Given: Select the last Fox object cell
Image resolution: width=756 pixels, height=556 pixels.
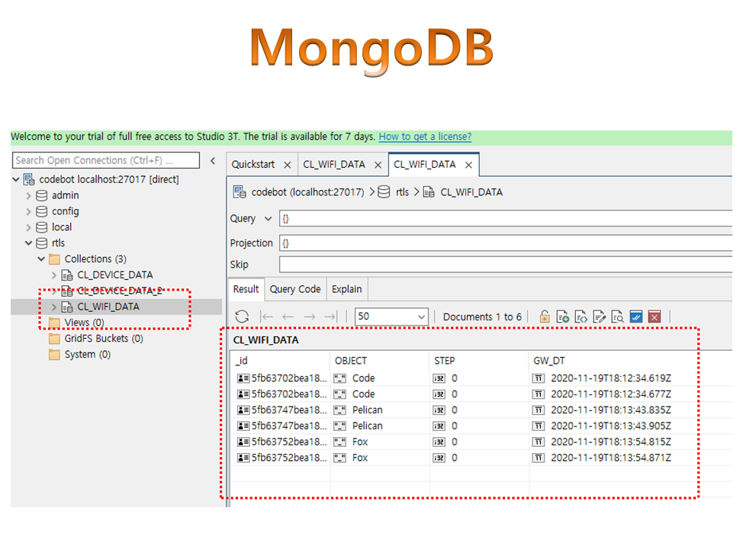Looking at the screenshot, I should 379,458.
